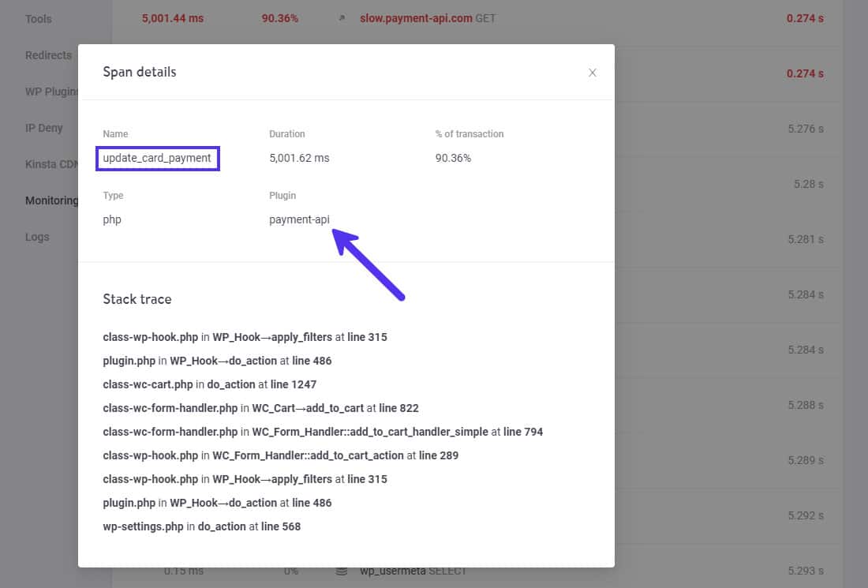Image resolution: width=868 pixels, height=588 pixels.
Task: Open the WP Plugins sidebar entry
Action: click(x=53, y=91)
